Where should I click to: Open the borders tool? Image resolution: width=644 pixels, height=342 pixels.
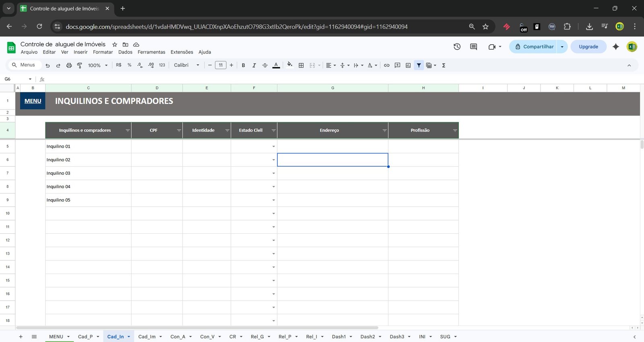(x=301, y=65)
